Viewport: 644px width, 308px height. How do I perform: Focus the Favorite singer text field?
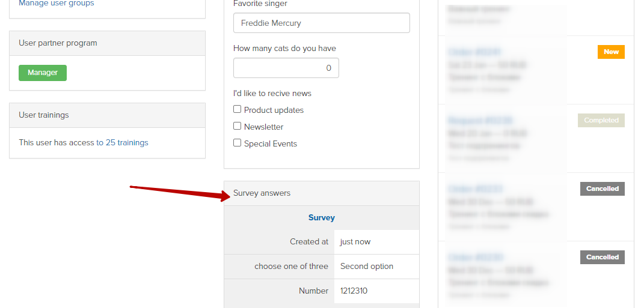[x=322, y=23]
